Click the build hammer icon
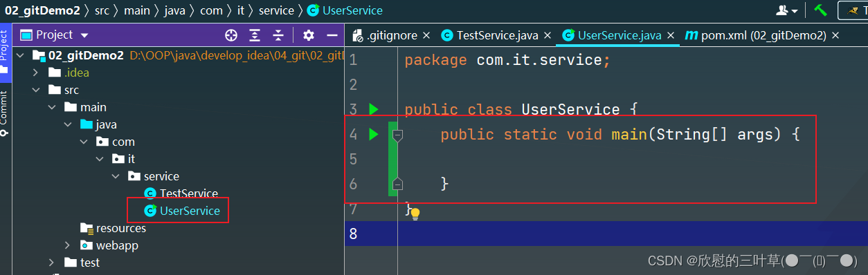Viewport: 868px width, 275px height. click(821, 10)
